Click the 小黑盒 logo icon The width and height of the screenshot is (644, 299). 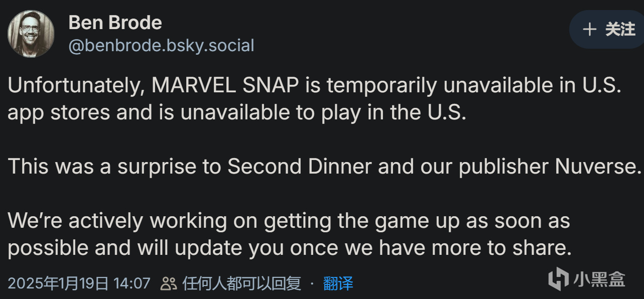559,279
